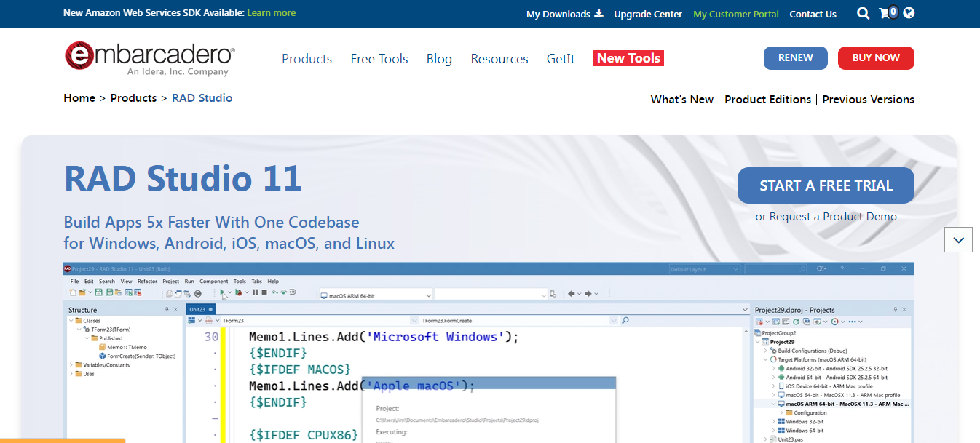
Task: Click the New Items icon in IDE toolbar
Action: 72,292
